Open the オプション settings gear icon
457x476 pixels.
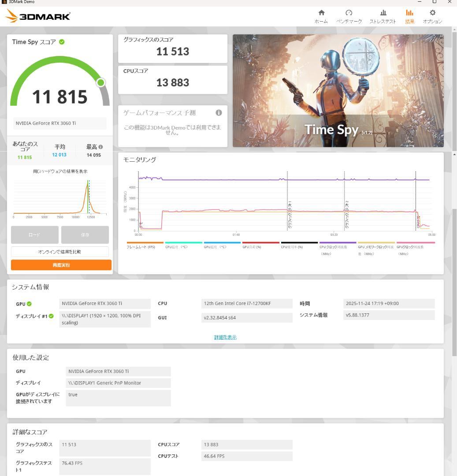click(432, 14)
